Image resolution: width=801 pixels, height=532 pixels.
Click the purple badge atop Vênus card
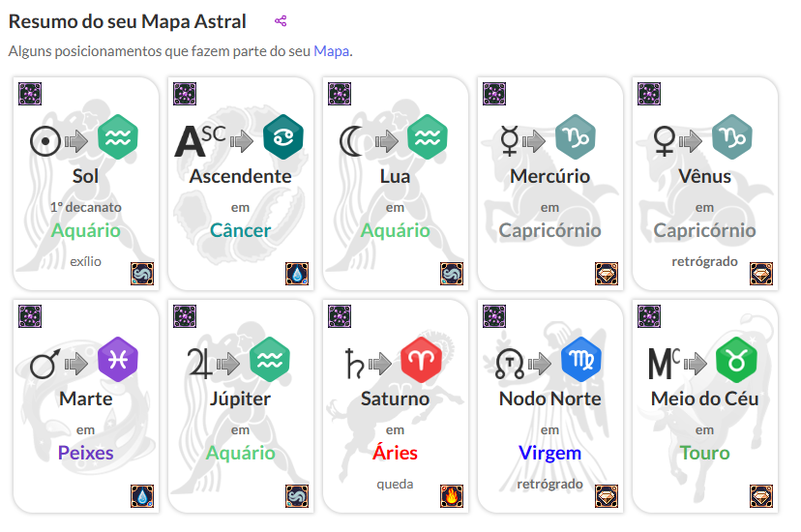(x=649, y=94)
